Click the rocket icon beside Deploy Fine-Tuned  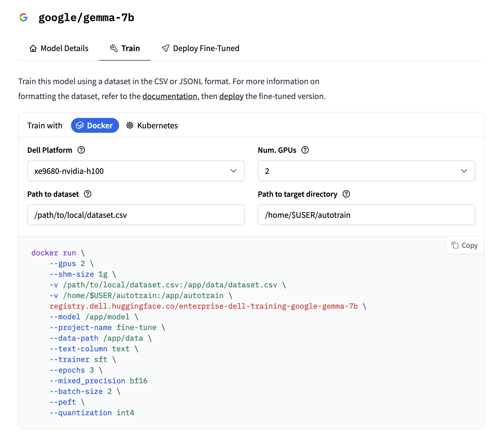pyautogui.click(x=165, y=48)
